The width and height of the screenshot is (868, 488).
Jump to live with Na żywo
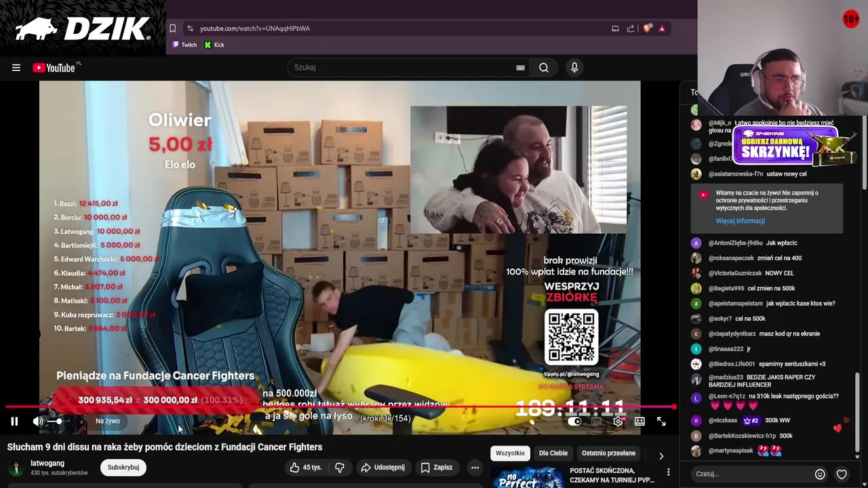(x=107, y=421)
